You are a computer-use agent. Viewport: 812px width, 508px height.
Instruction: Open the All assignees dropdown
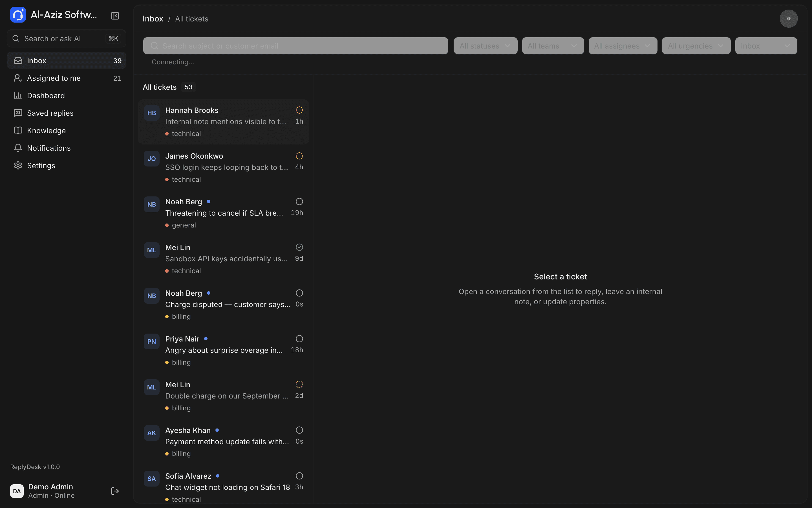pyautogui.click(x=623, y=46)
